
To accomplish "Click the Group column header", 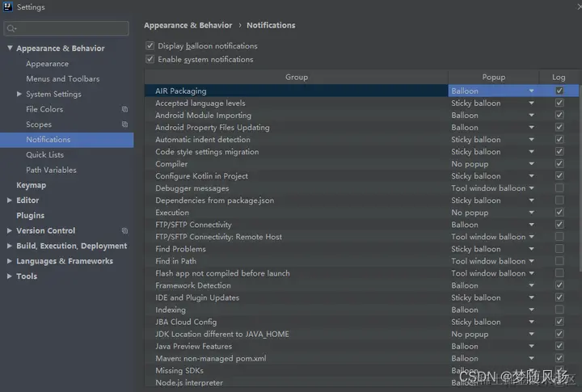I will click(297, 77).
